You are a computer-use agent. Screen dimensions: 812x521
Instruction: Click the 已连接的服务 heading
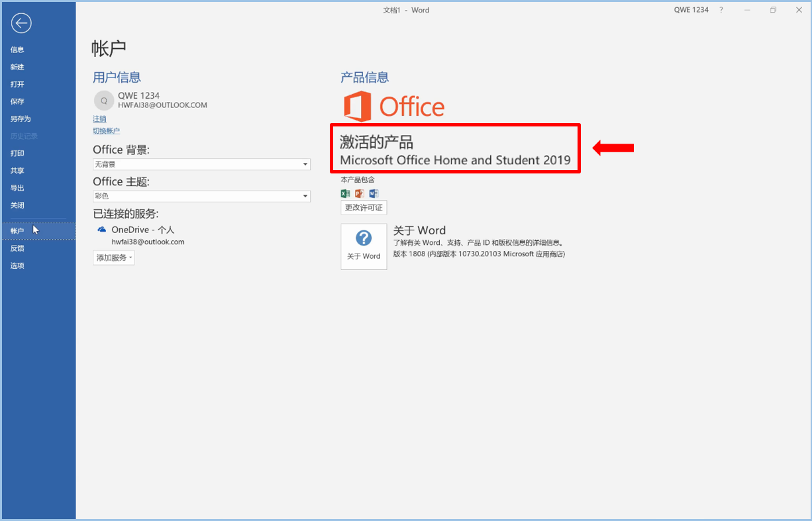click(x=126, y=213)
